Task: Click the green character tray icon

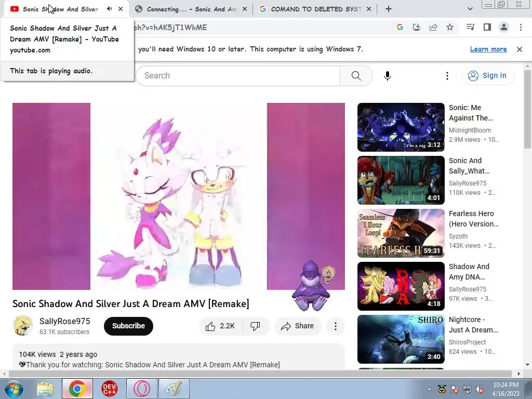Action: (442, 389)
